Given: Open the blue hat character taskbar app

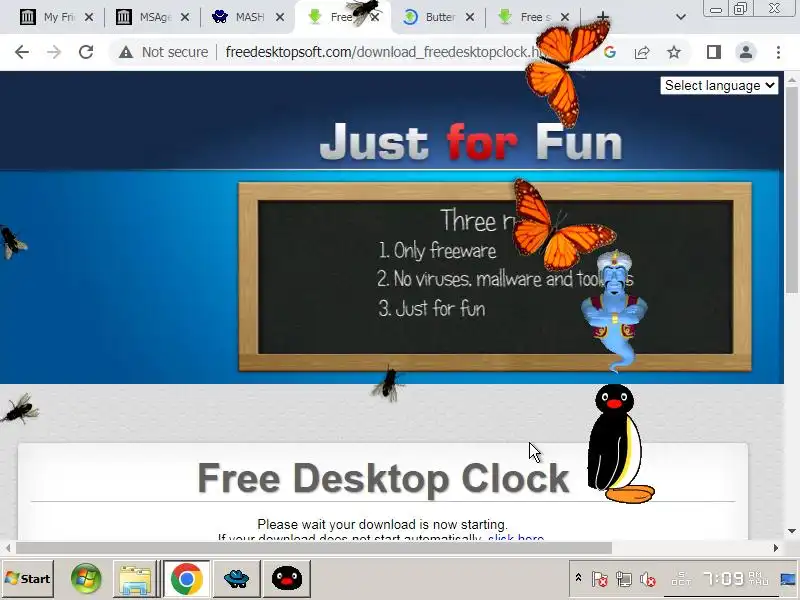Looking at the screenshot, I should tap(237, 579).
